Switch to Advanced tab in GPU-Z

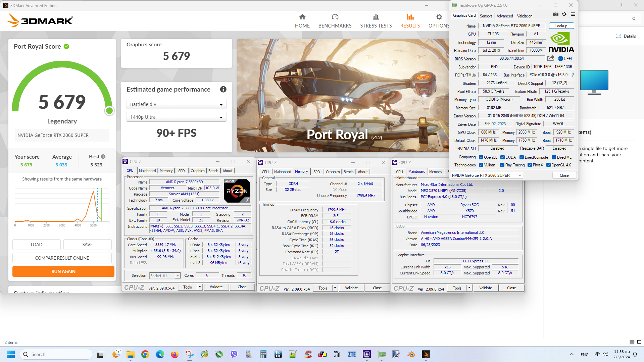click(504, 16)
